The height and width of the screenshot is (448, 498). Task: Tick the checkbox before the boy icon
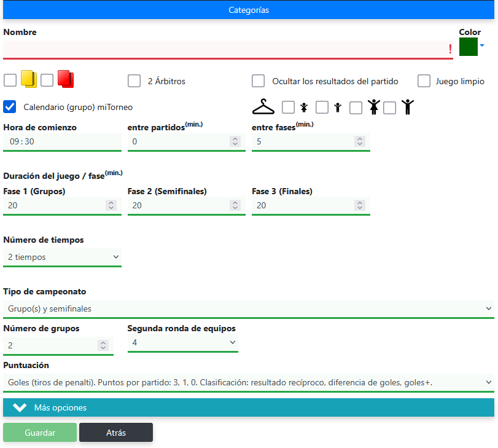[x=322, y=107]
